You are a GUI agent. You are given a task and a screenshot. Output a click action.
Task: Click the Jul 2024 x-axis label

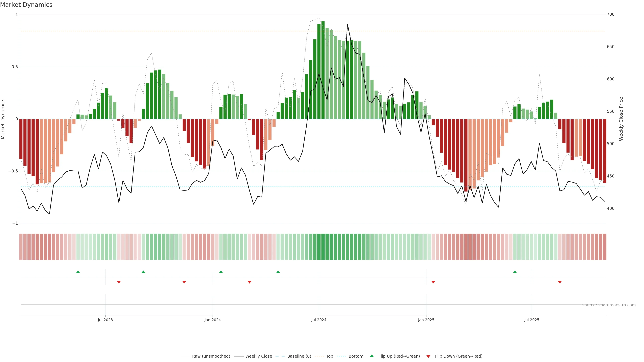pyautogui.click(x=319, y=320)
